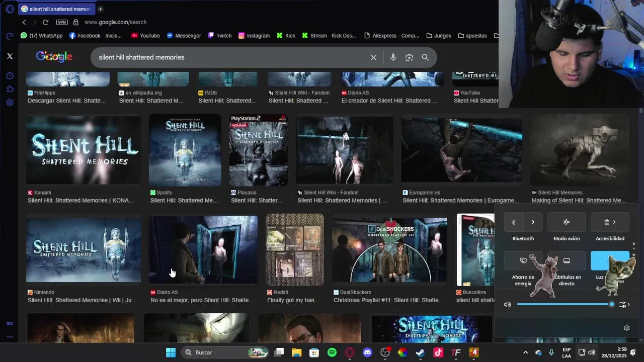
Task: Open the speed dial icon below Opera logo
Action: click(10, 36)
